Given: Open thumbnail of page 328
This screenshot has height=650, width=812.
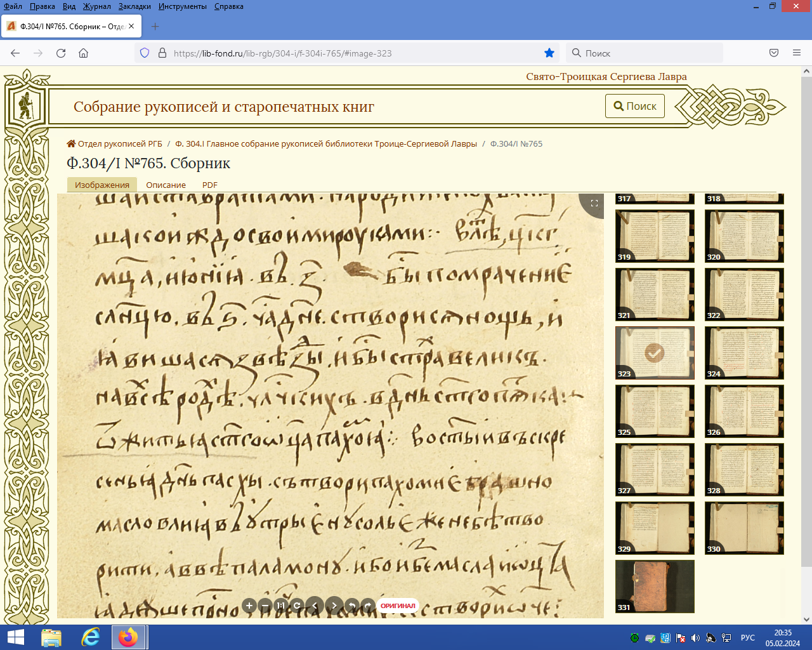Looking at the screenshot, I should click(744, 469).
